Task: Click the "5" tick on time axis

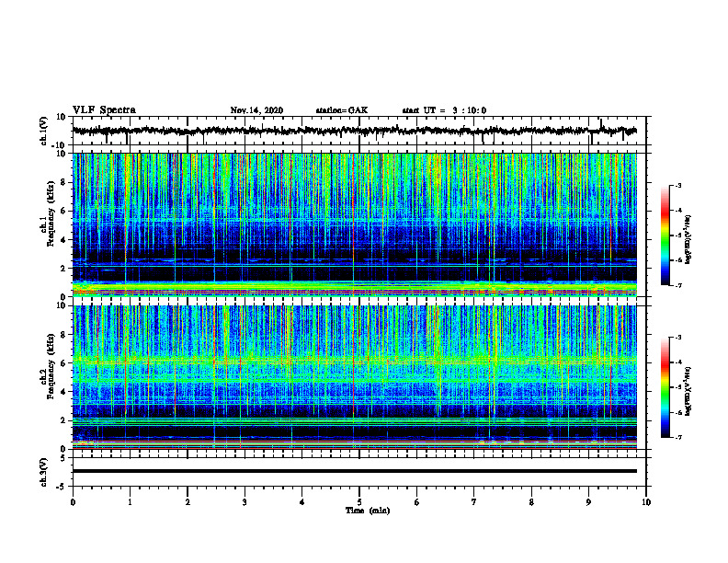Action: click(x=359, y=502)
